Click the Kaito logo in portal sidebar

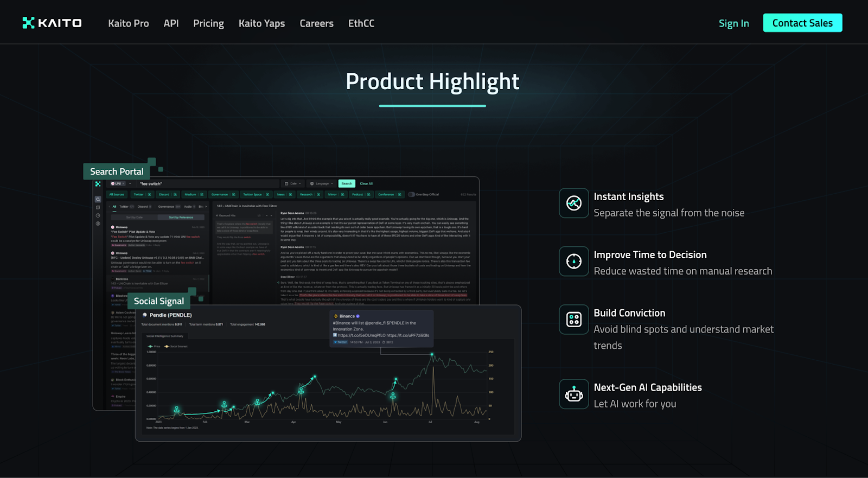98,184
